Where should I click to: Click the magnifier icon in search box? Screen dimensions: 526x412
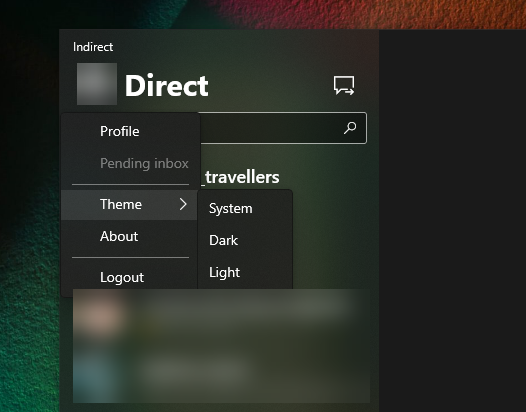coord(350,128)
